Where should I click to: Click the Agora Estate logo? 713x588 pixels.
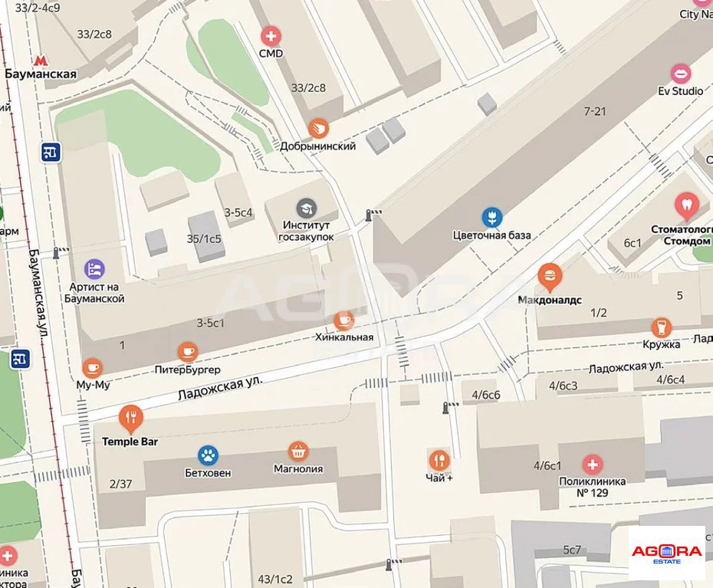pos(667,554)
